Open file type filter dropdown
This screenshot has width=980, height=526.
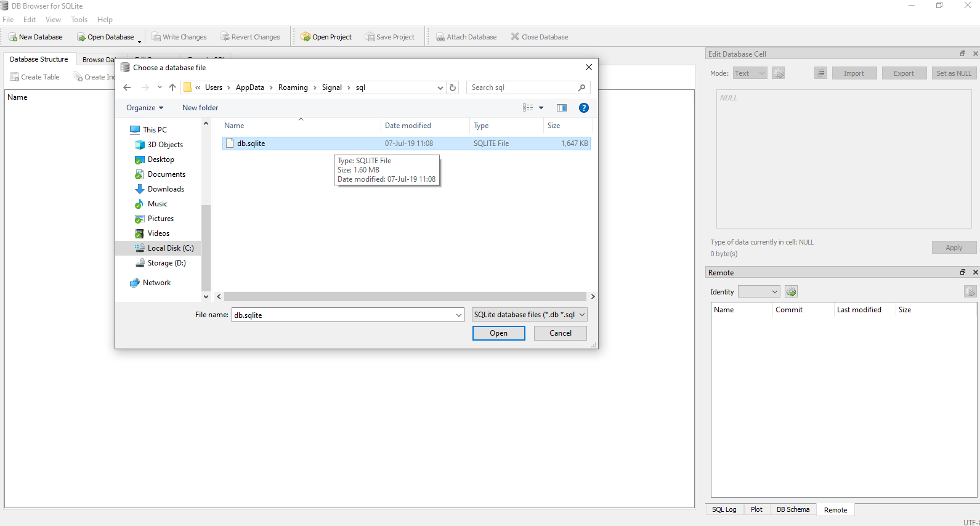point(529,315)
